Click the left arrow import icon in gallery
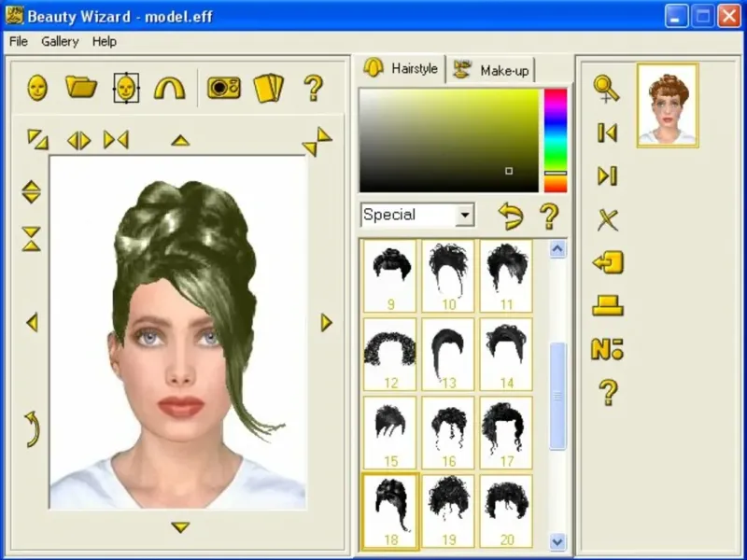Image resolution: width=747 pixels, height=560 pixels. click(608, 262)
